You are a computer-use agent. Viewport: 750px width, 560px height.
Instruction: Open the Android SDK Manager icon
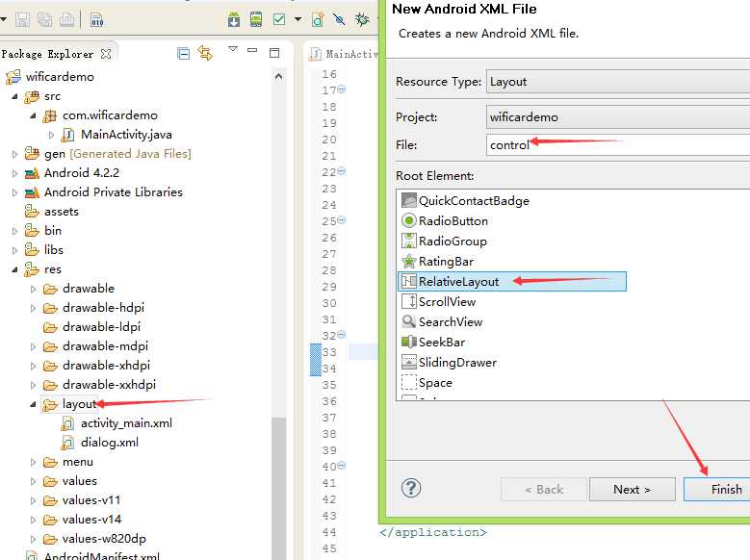pyautogui.click(x=234, y=19)
